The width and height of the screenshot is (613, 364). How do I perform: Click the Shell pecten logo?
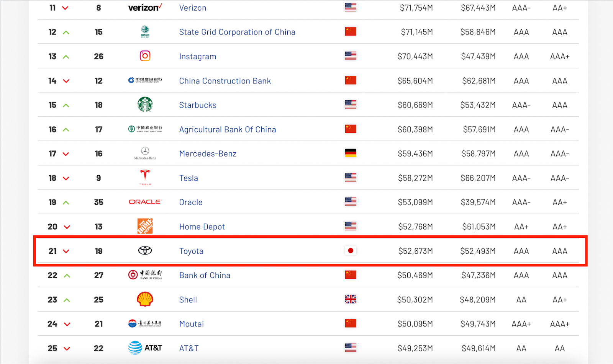145,299
